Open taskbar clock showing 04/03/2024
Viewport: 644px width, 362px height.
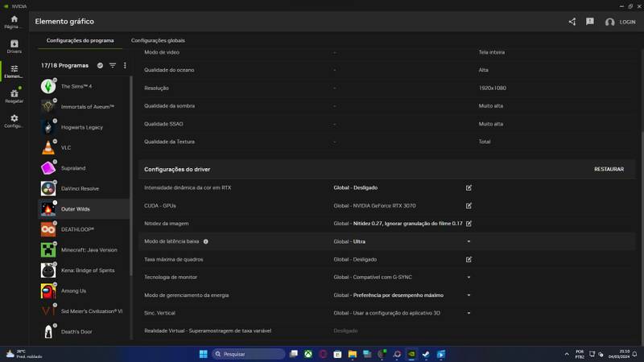coord(619,354)
